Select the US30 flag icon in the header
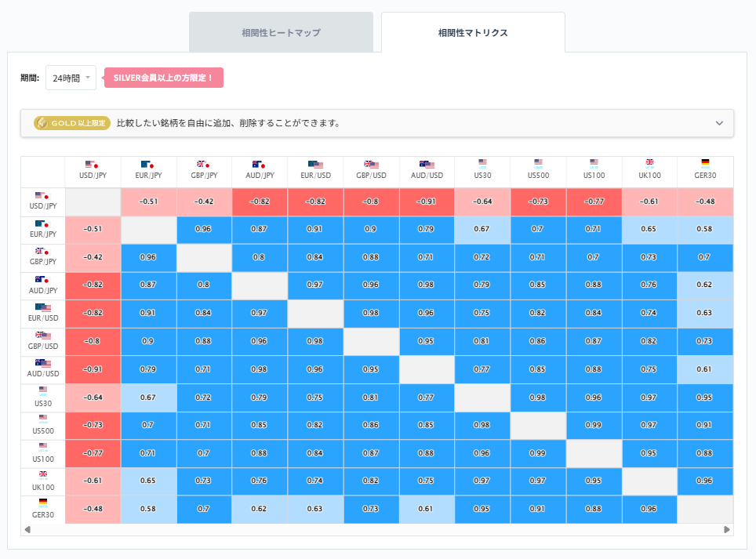The height and width of the screenshot is (559, 756). pyautogui.click(x=483, y=162)
